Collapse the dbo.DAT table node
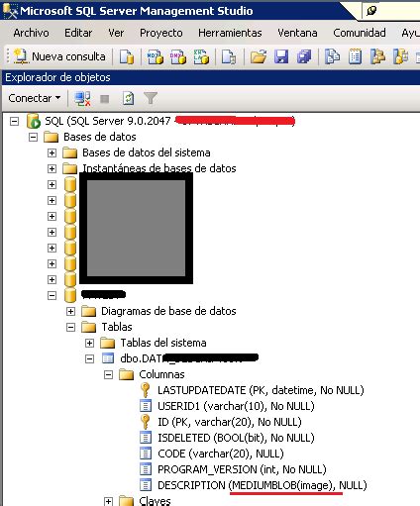The height and width of the screenshot is (506, 420). [89, 358]
